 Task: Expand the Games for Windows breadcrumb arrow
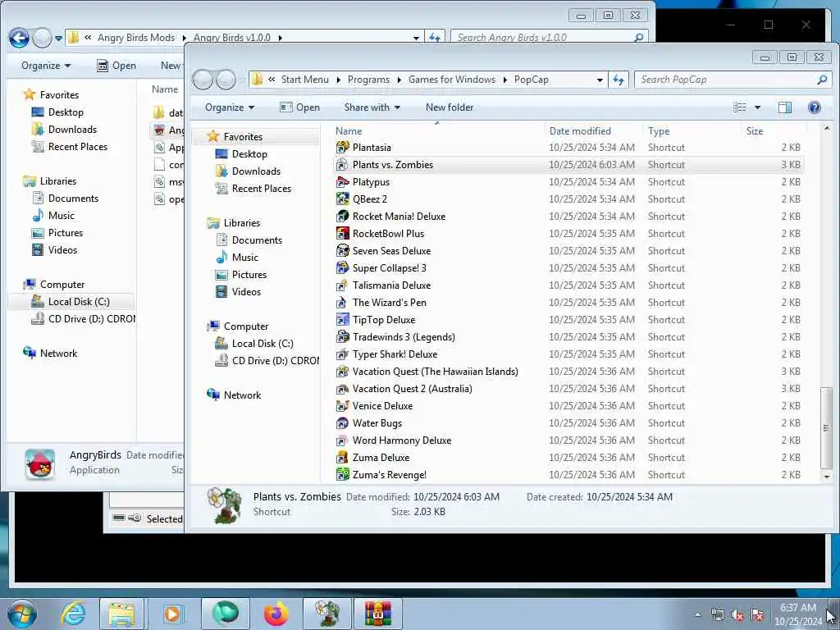504,80
